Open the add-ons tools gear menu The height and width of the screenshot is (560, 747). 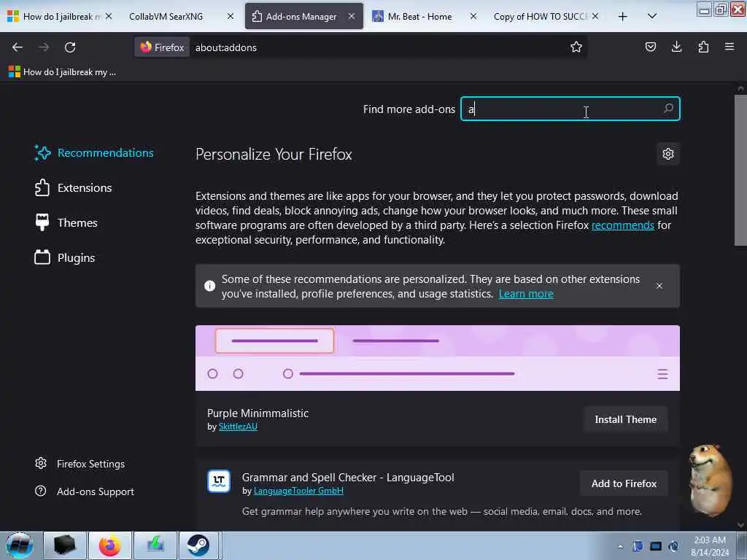click(668, 154)
